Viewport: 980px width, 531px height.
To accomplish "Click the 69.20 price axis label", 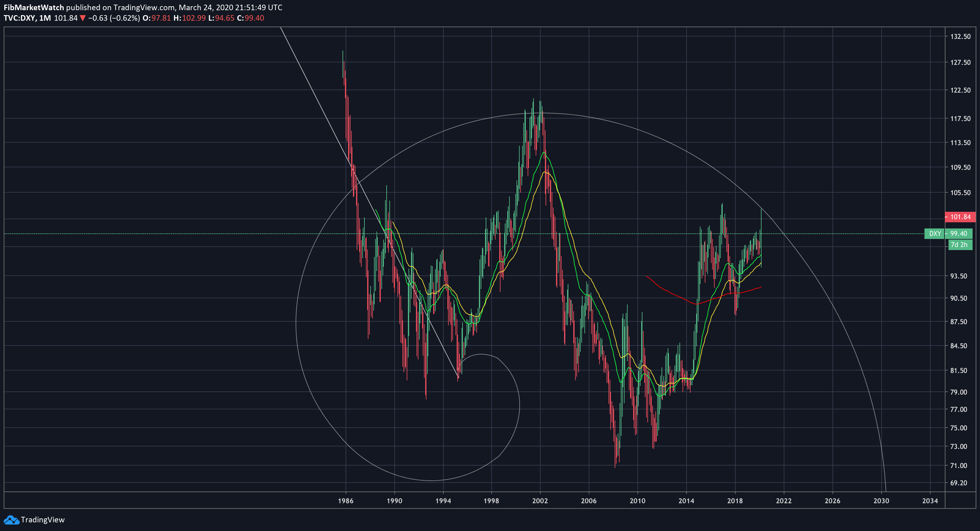I will click(959, 483).
